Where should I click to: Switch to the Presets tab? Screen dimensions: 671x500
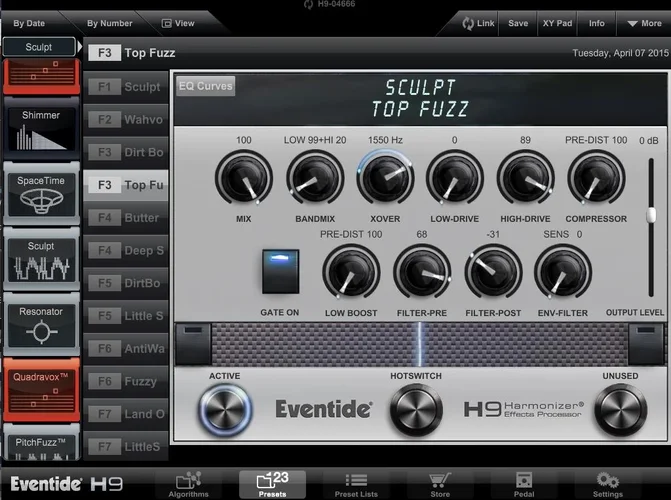[272, 485]
